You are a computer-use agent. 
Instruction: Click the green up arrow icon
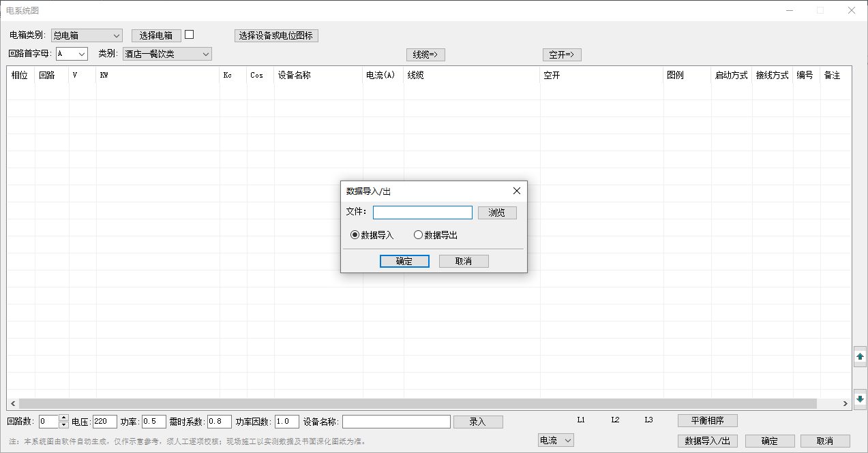click(x=860, y=356)
